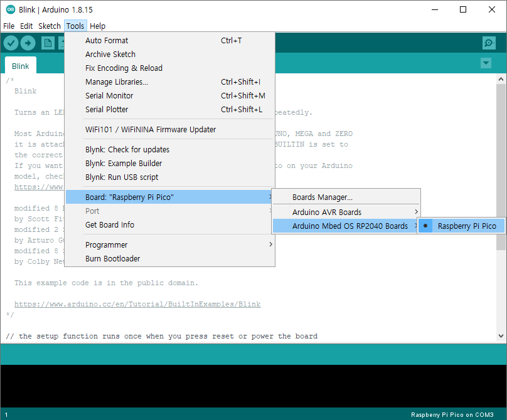Select Blynk: Run USB script
This screenshot has width=507, height=420.
(x=170, y=177)
